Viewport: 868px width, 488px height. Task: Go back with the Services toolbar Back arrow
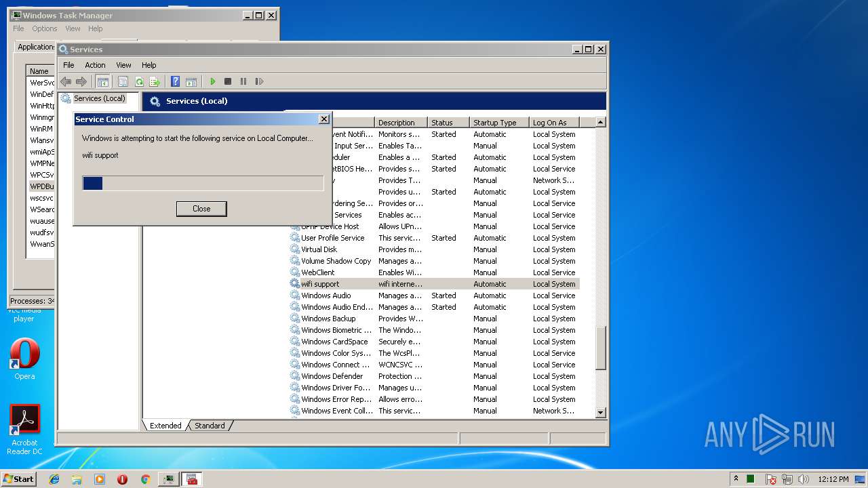click(x=66, y=81)
